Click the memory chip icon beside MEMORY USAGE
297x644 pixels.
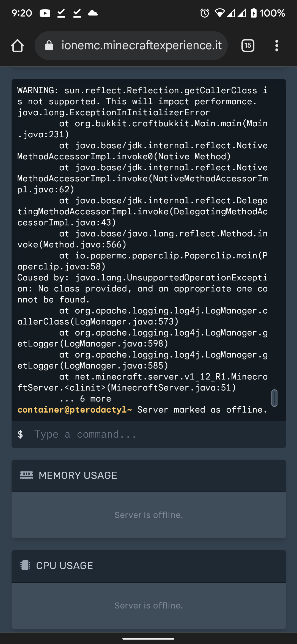(x=26, y=475)
